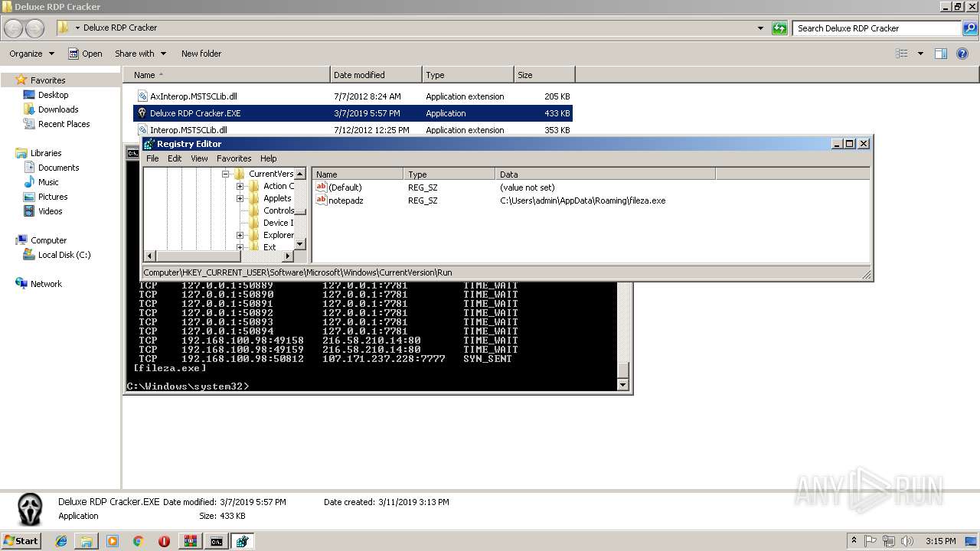Open Internet Explorer from taskbar
980x551 pixels.
point(61,541)
